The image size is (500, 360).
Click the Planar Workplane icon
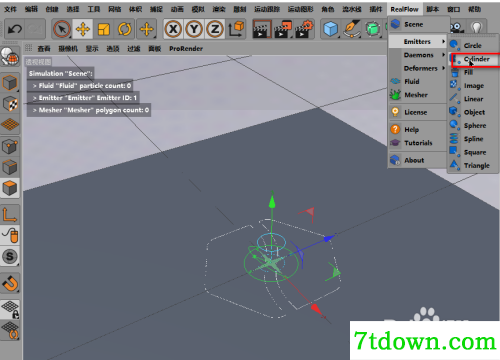(10, 330)
